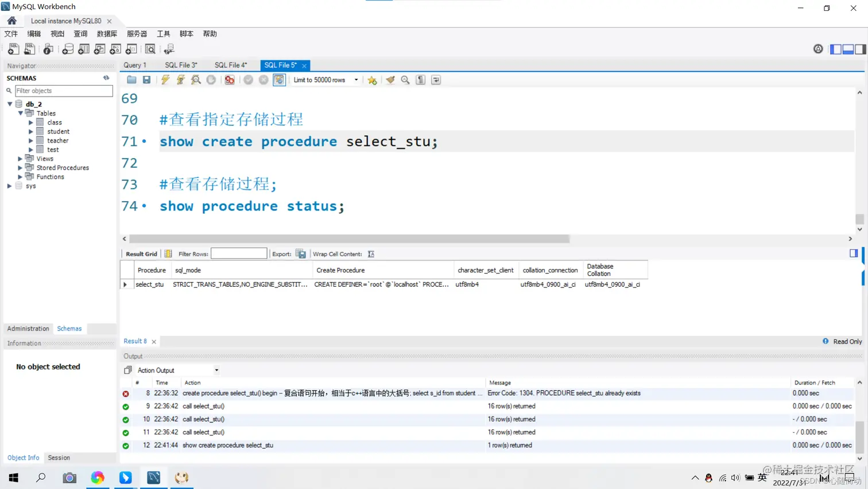Click the Filter Rows input box
868x489 pixels.
[x=239, y=253]
